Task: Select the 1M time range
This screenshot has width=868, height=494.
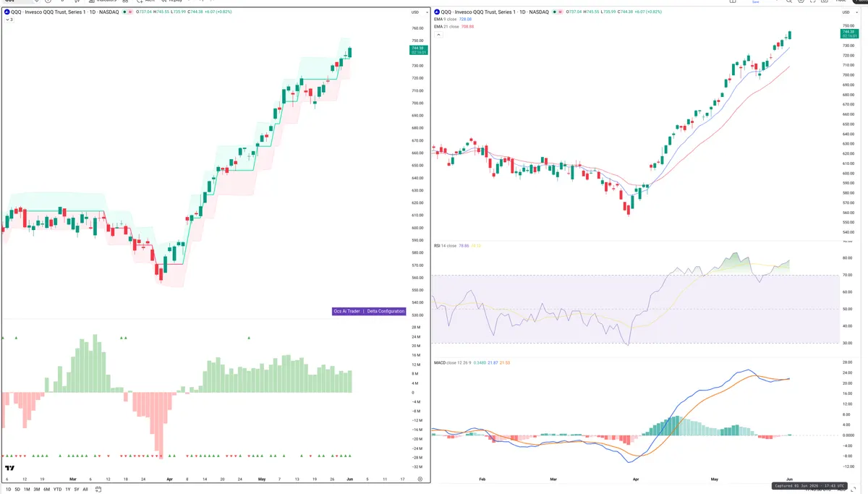Action: tap(27, 490)
